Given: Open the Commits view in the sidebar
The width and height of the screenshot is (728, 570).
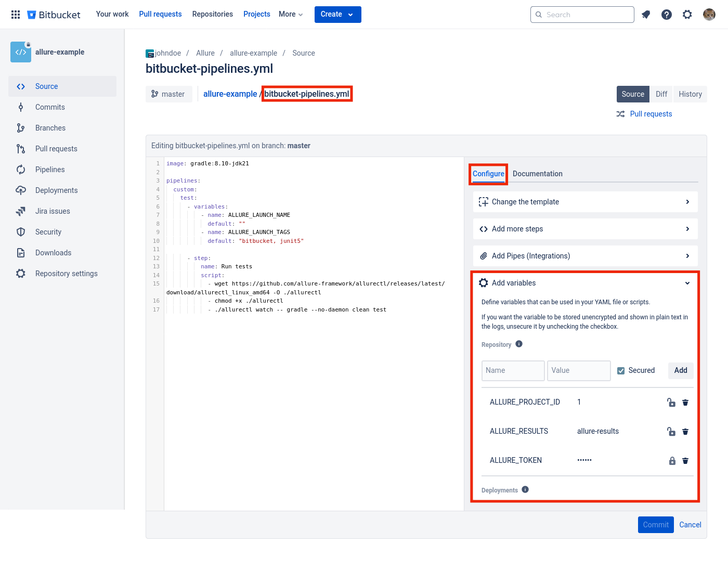Looking at the screenshot, I should pos(50,107).
